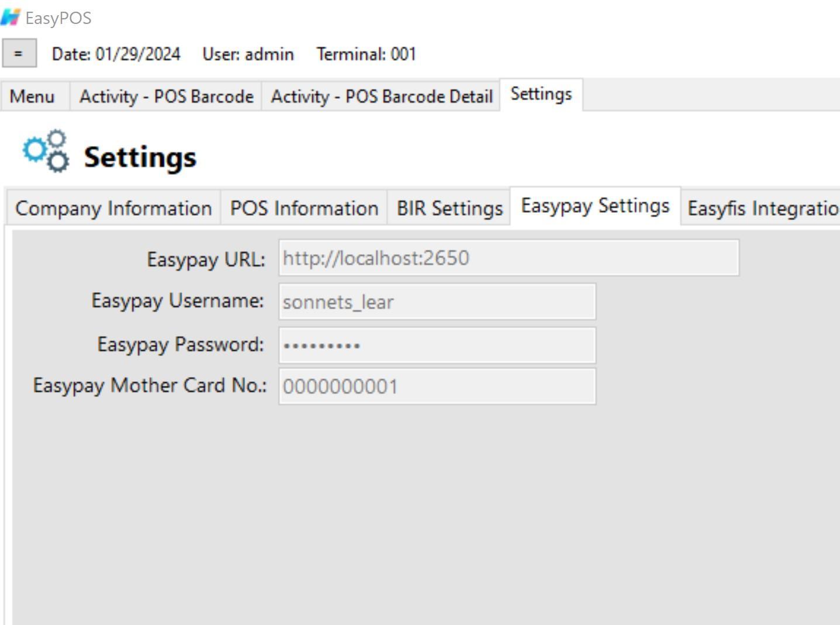Click the Easypay URL field
Image resolution: width=840 pixels, height=625 pixels.
509,258
